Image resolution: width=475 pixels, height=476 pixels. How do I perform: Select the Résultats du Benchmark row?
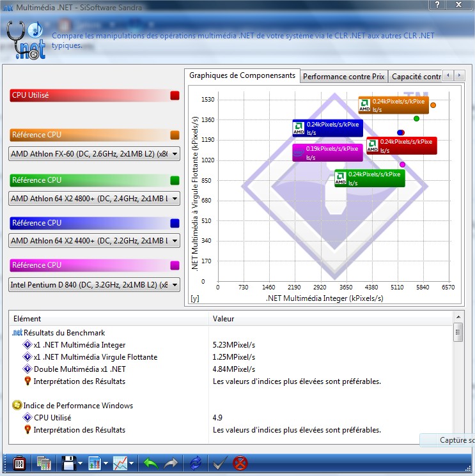[x=59, y=333]
